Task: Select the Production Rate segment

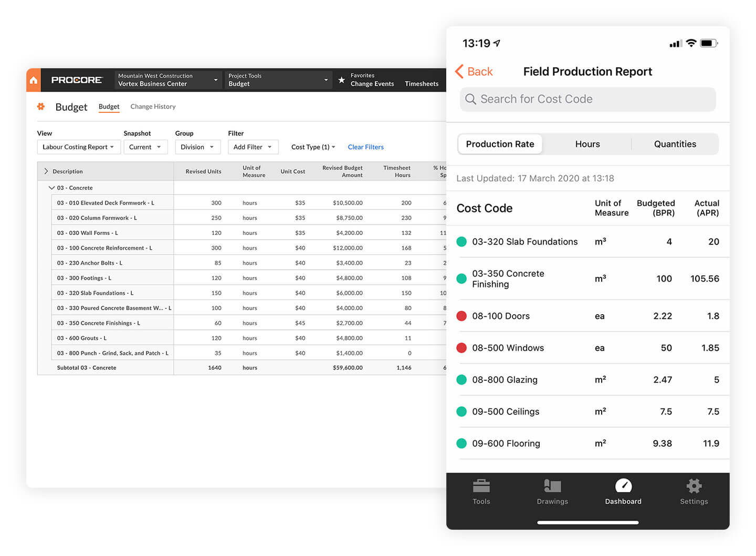Action: (x=500, y=144)
